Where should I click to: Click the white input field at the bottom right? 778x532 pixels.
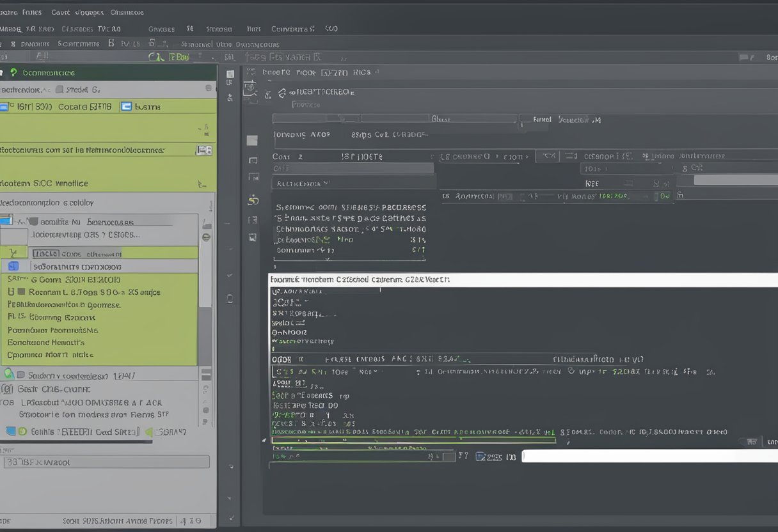point(649,456)
